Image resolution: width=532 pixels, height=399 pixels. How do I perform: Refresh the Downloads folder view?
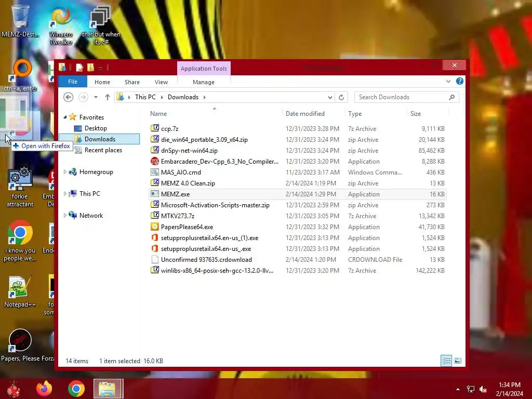click(x=341, y=97)
